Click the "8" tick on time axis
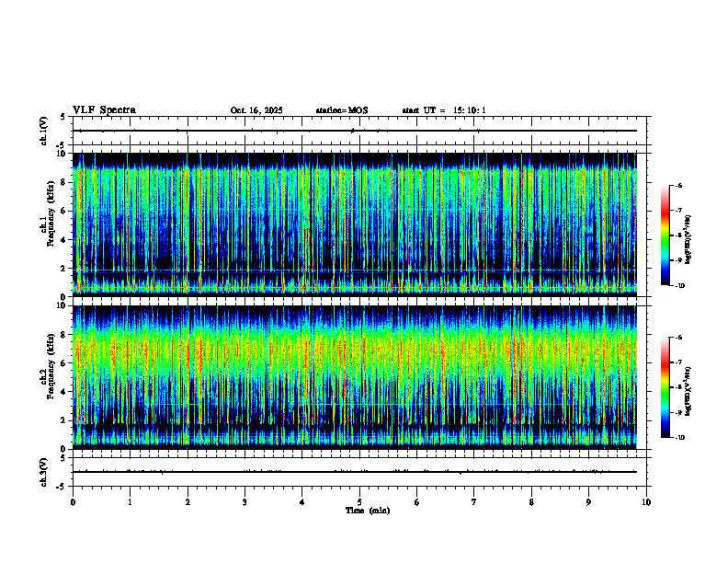 pos(531,502)
